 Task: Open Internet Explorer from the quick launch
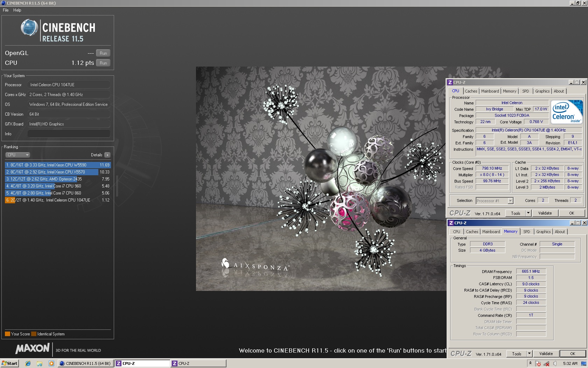(x=28, y=363)
